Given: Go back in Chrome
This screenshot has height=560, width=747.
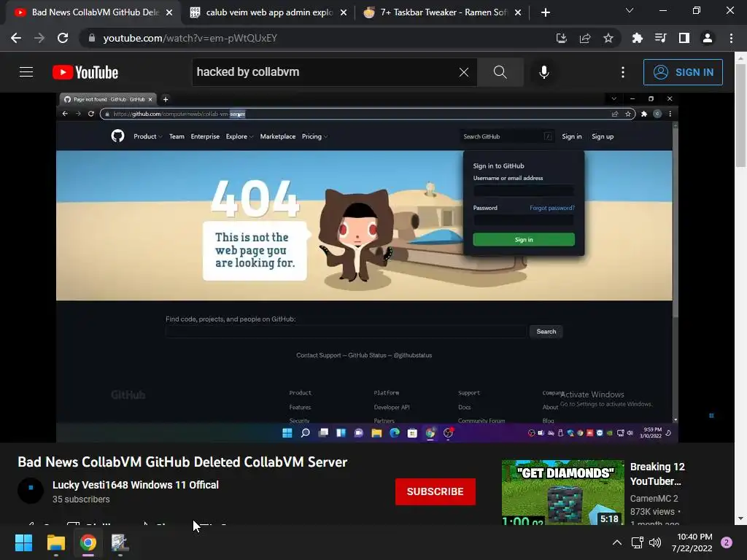Looking at the screenshot, I should (x=16, y=38).
